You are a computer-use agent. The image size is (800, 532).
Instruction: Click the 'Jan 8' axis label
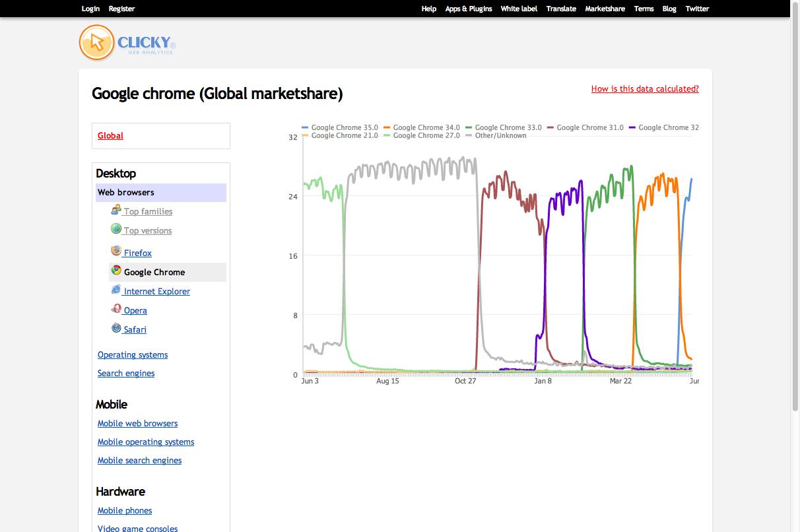(543, 381)
